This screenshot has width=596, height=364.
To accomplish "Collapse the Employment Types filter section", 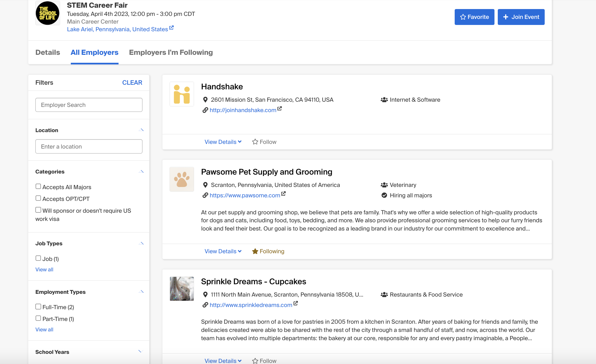I will (x=141, y=292).
